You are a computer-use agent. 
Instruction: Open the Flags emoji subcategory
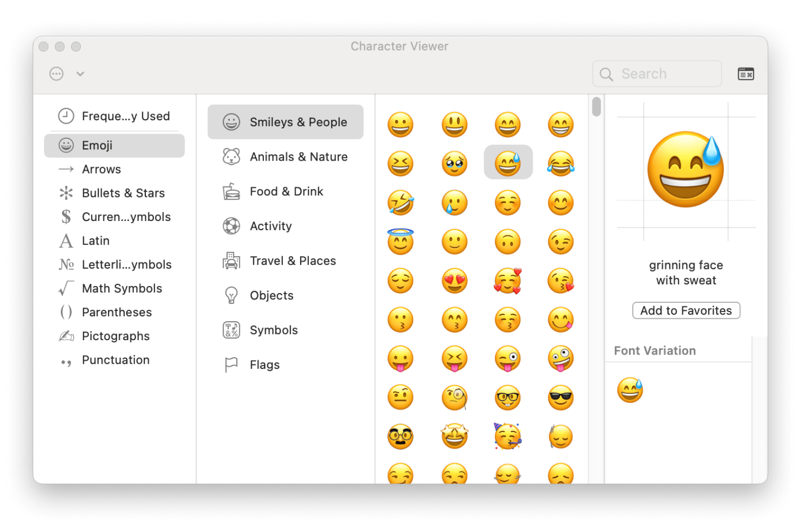click(264, 365)
